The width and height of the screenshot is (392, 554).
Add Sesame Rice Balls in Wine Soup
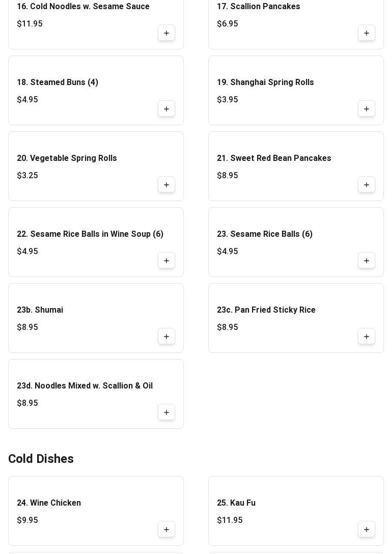[166, 261]
